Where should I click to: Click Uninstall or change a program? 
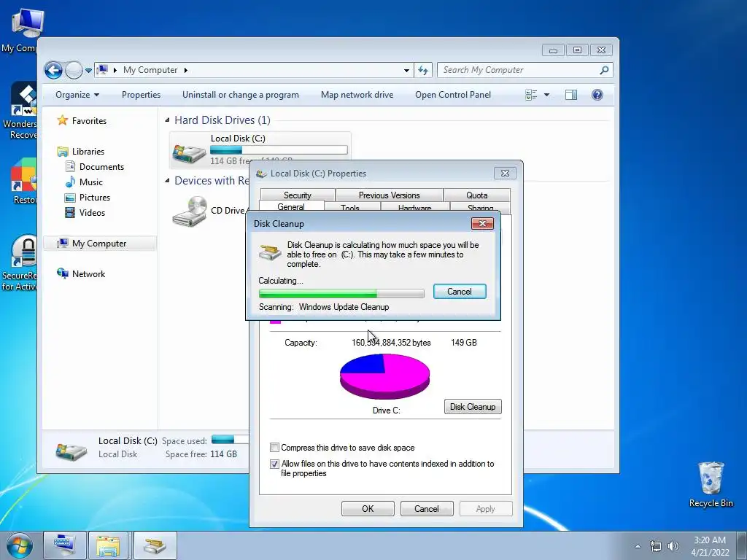(x=241, y=95)
